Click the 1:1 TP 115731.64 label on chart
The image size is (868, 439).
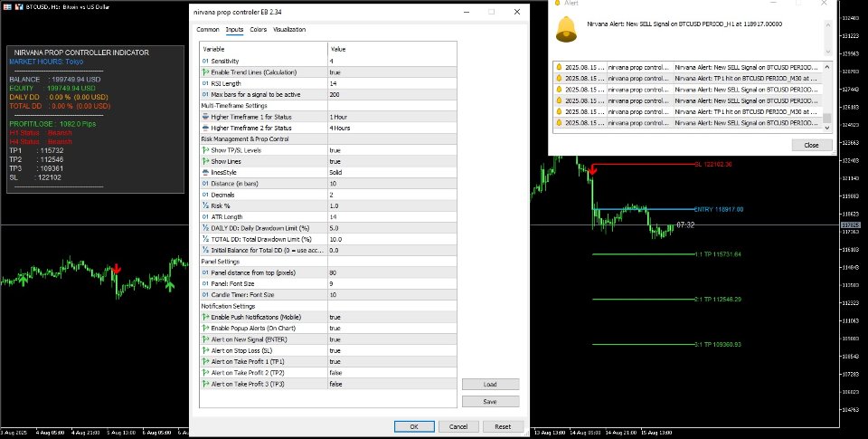click(x=717, y=254)
